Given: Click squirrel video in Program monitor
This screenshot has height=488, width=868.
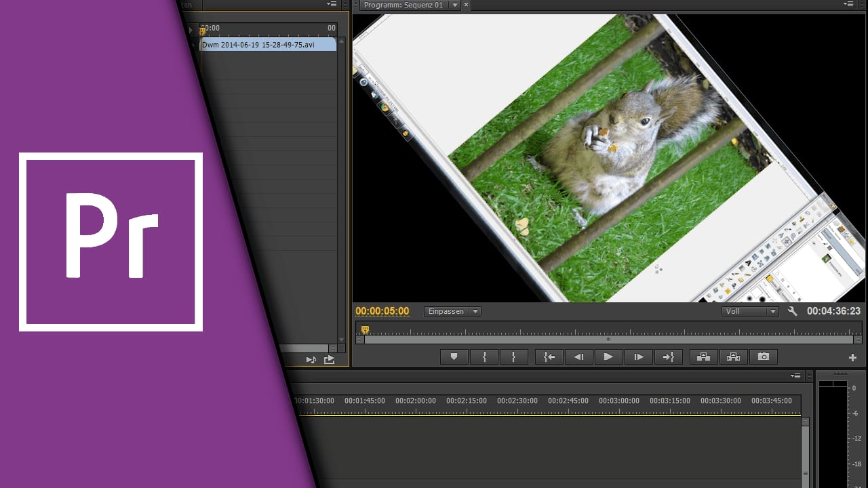Looking at the screenshot, I should point(609,158).
